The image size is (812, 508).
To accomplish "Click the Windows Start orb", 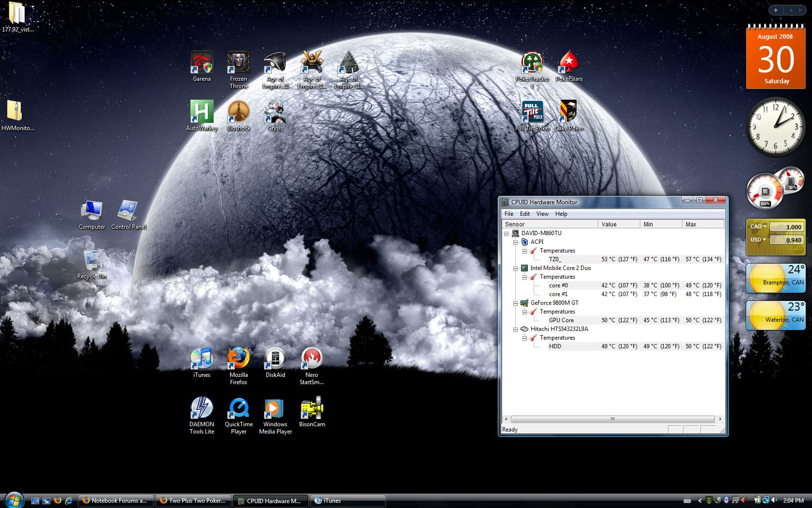I will click(x=13, y=499).
